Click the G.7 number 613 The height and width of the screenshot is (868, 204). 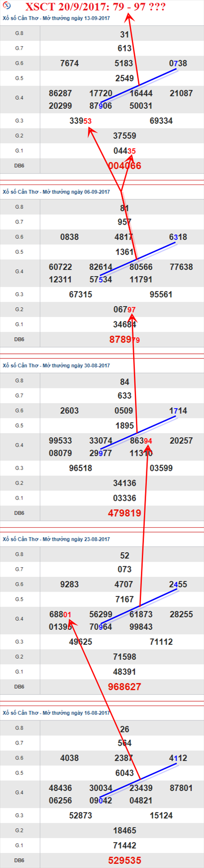pos(125,48)
